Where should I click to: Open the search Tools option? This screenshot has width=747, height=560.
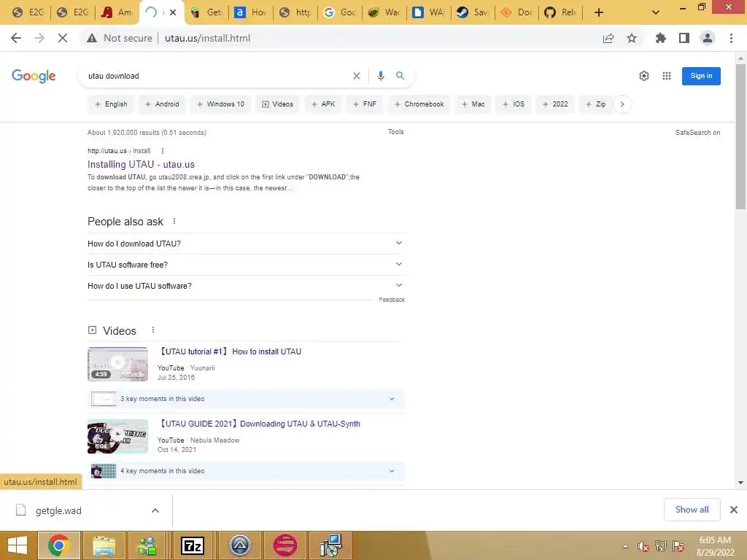coord(396,132)
